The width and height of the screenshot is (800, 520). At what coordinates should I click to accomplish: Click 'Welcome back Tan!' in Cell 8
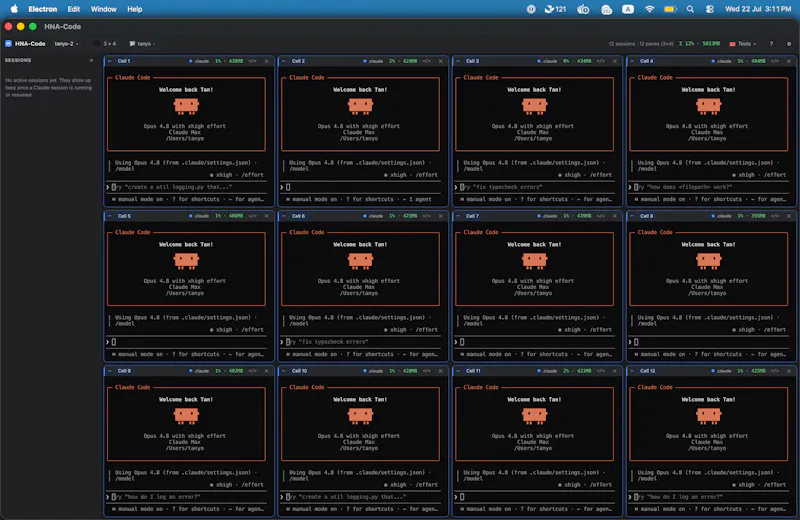click(x=708, y=244)
